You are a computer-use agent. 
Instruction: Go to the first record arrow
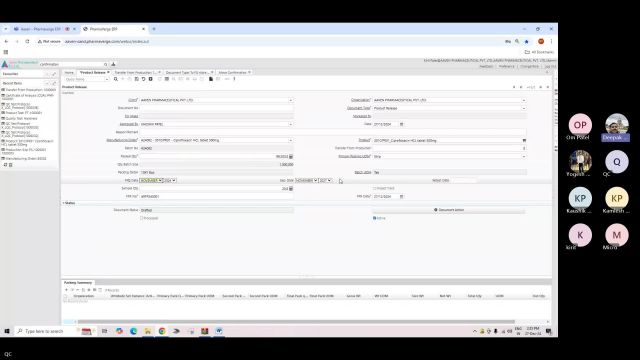click(514, 87)
